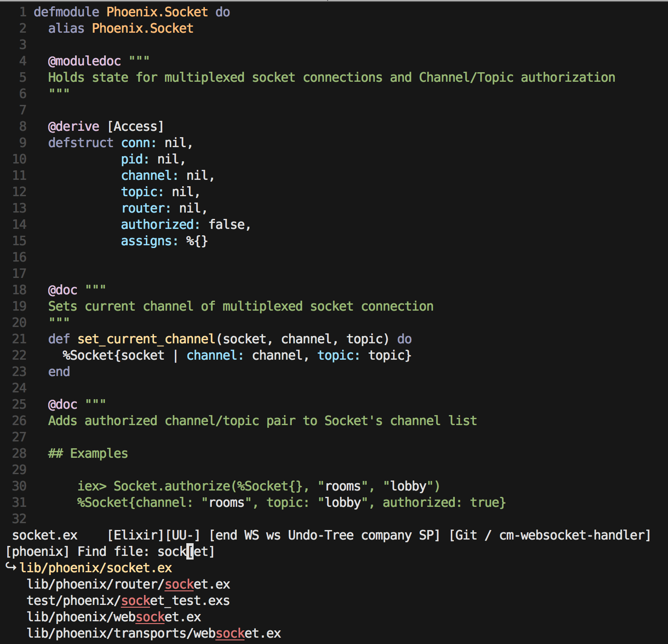Select lib/phoenix/socket.ex completion candidate

[96, 568]
